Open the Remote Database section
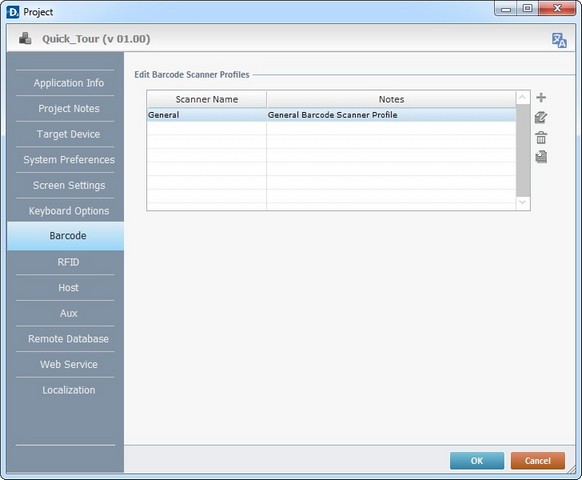The image size is (582, 480). pos(69,339)
